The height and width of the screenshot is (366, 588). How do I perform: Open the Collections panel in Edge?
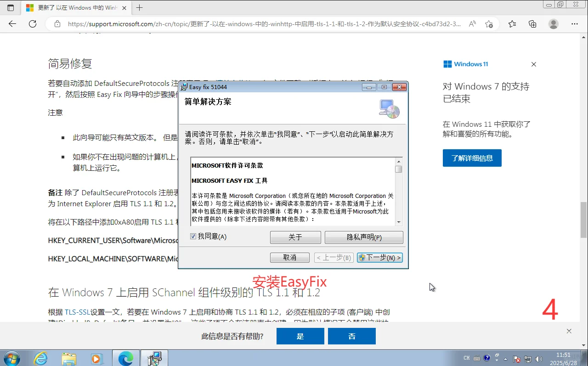click(x=532, y=24)
